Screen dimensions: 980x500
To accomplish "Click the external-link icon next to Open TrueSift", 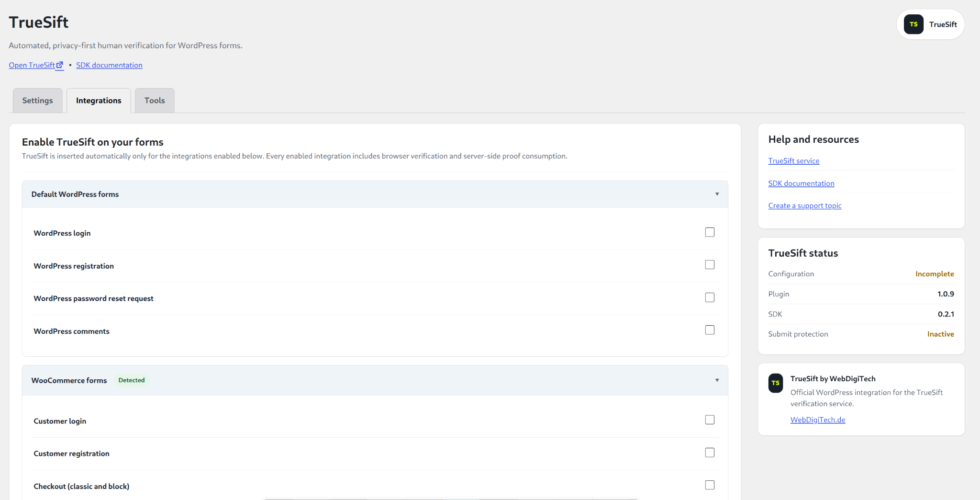I will (x=60, y=65).
